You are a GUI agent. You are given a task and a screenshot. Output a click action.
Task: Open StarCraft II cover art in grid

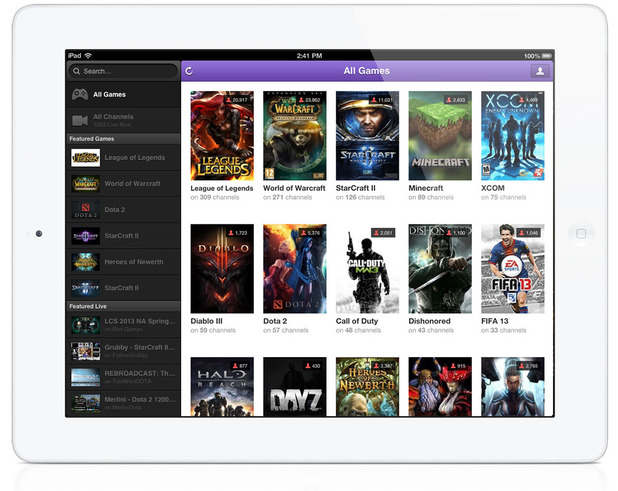tap(367, 136)
